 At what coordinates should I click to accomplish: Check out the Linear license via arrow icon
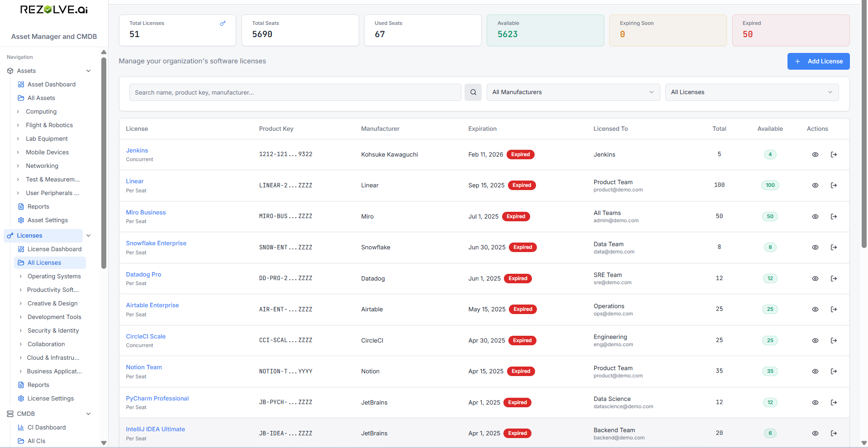click(834, 186)
